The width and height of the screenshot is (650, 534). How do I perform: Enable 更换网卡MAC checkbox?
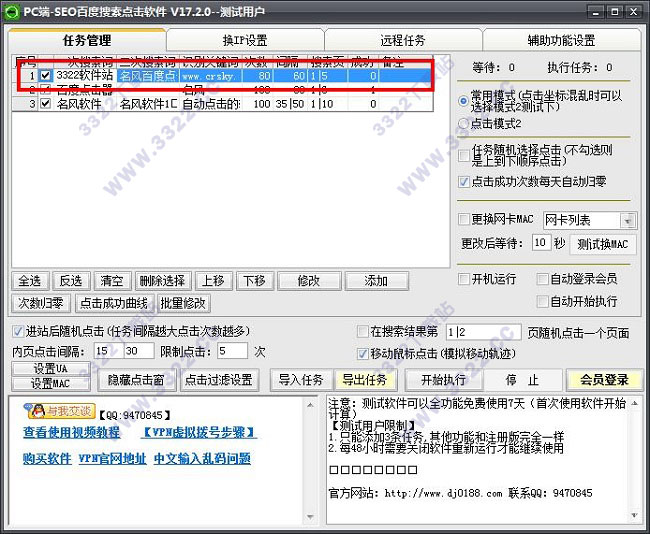click(464, 219)
